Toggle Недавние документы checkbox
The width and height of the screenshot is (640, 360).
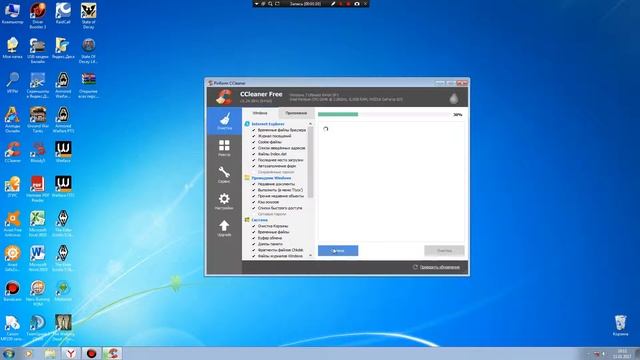pos(253,184)
